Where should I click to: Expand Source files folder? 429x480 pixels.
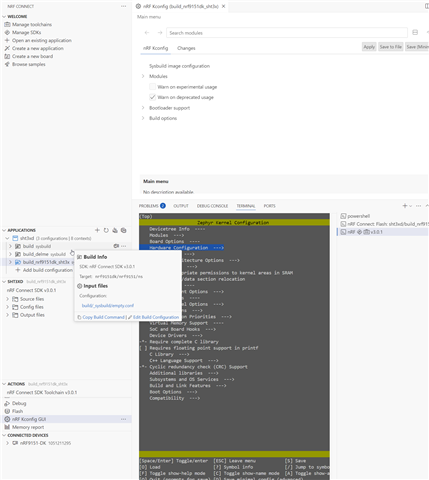click(x=8, y=299)
